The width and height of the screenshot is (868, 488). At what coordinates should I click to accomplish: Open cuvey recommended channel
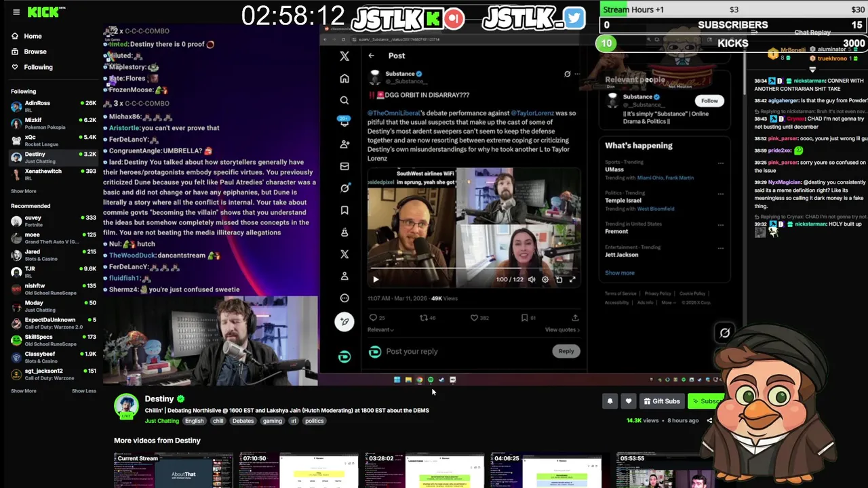click(x=53, y=221)
